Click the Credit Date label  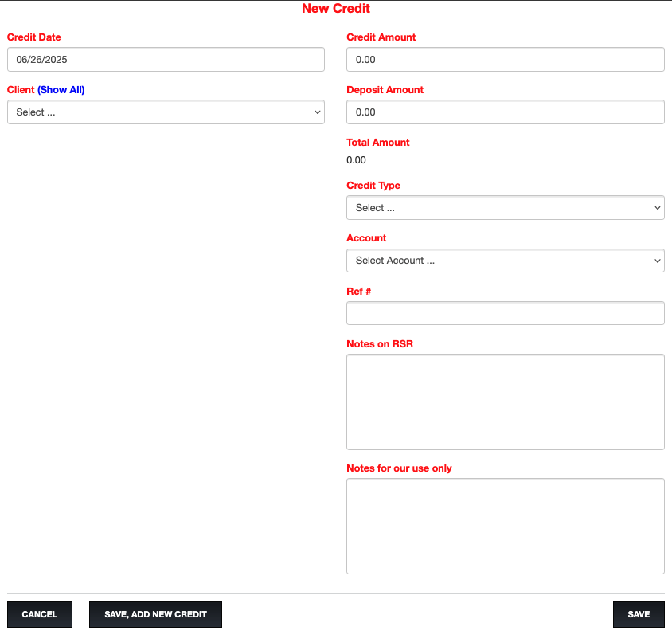pyautogui.click(x=34, y=37)
